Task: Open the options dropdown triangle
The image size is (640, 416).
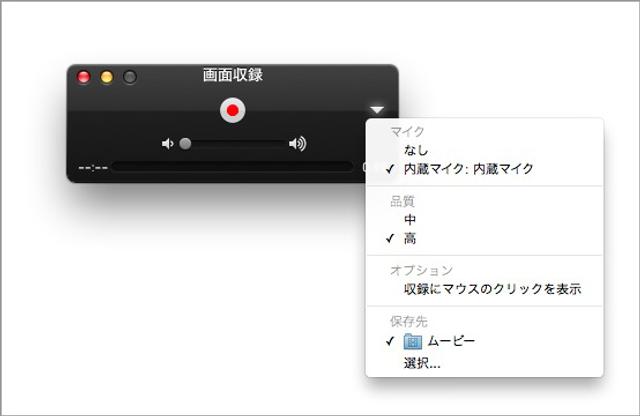Action: (x=377, y=110)
